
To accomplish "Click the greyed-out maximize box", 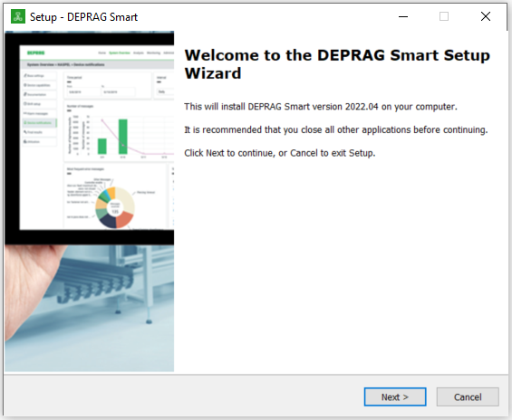I will (444, 16).
